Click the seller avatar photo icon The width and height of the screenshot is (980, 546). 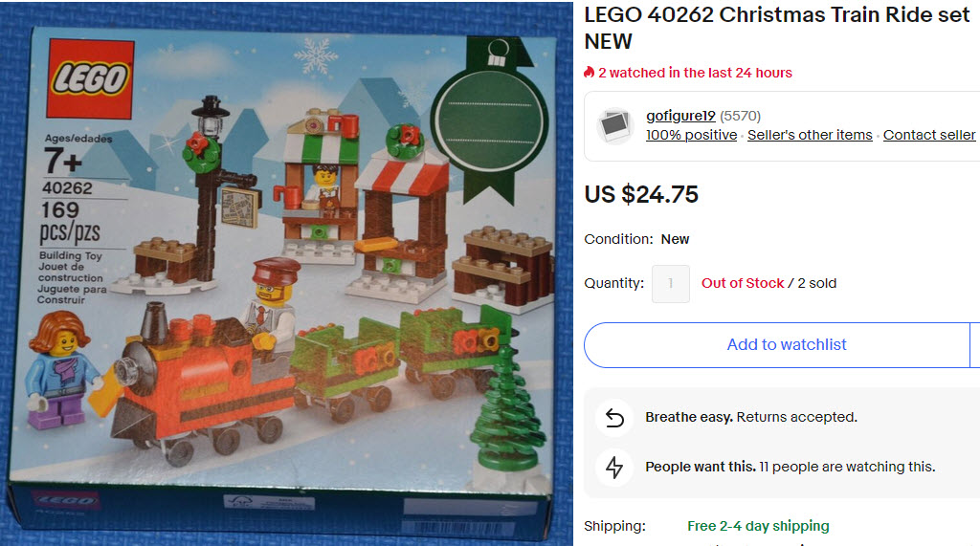pyautogui.click(x=614, y=125)
